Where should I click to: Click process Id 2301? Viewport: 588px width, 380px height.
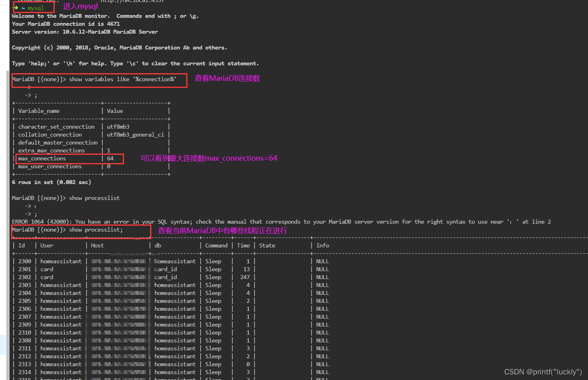[x=25, y=269]
